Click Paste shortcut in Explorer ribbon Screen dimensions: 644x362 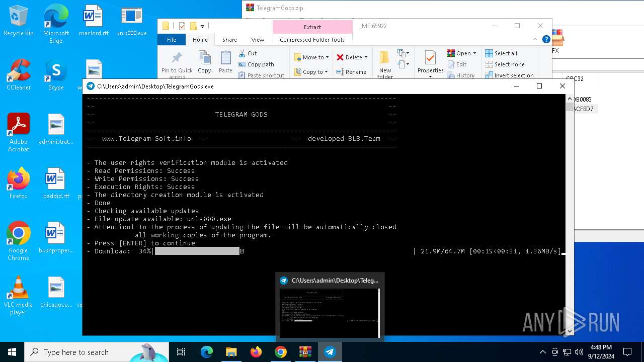point(261,75)
